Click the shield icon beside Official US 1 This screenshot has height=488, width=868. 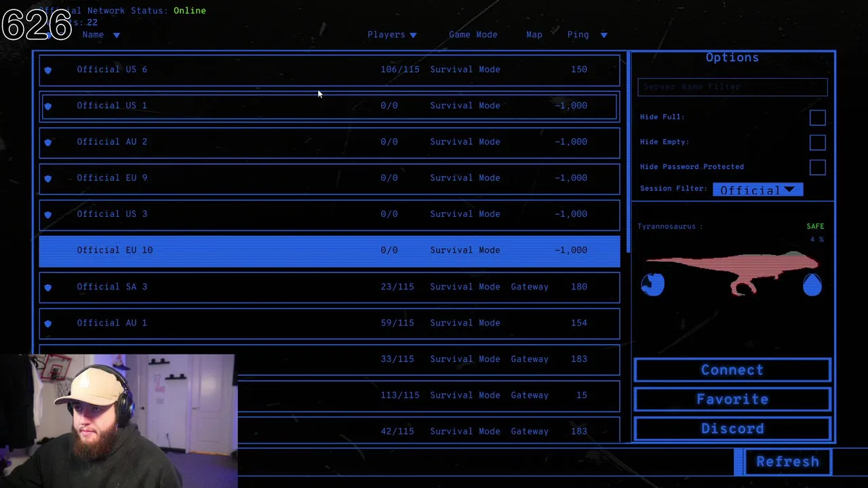click(47, 106)
